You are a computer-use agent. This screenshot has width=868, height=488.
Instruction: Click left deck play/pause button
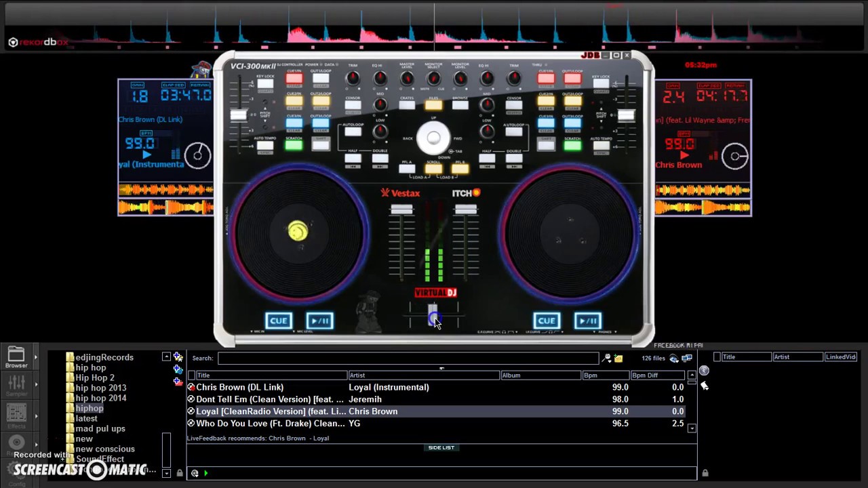(319, 321)
